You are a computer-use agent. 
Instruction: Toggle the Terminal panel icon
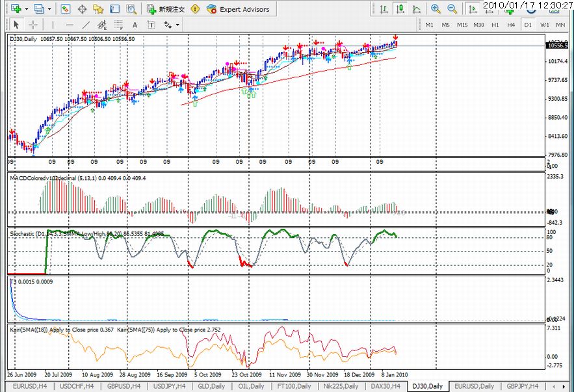114,9
